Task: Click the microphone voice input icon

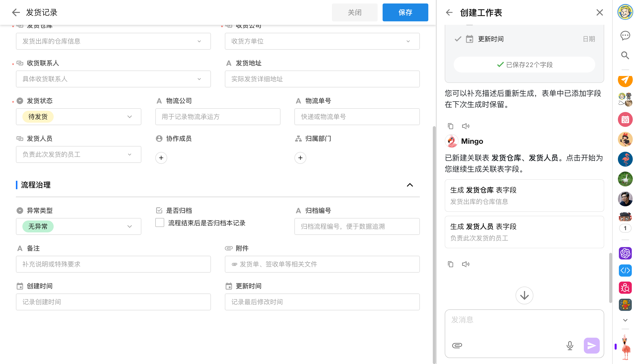Action: pyautogui.click(x=569, y=345)
